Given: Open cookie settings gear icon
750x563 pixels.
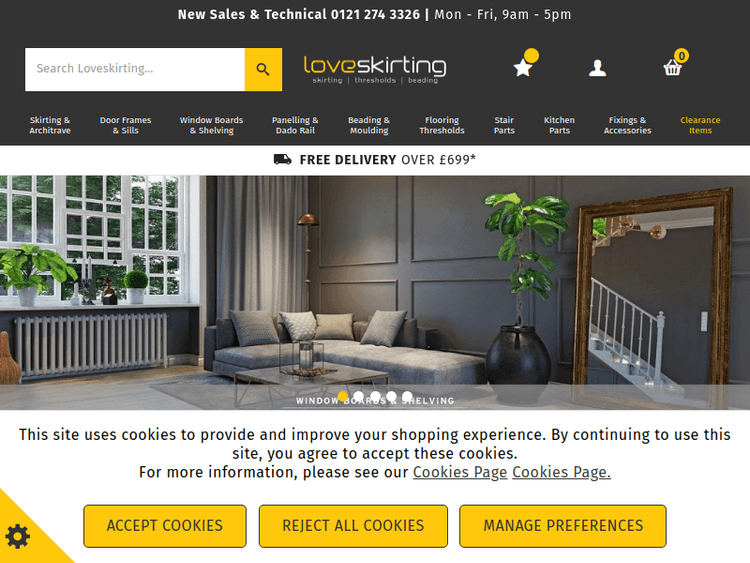Looking at the screenshot, I should [18, 536].
